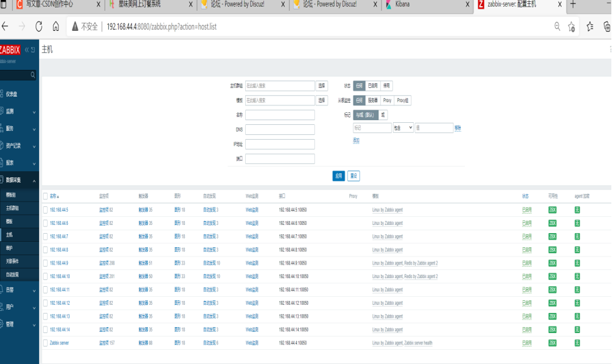Expand the 用户 users menu
The width and height of the screenshot is (612, 364).
tap(19, 307)
